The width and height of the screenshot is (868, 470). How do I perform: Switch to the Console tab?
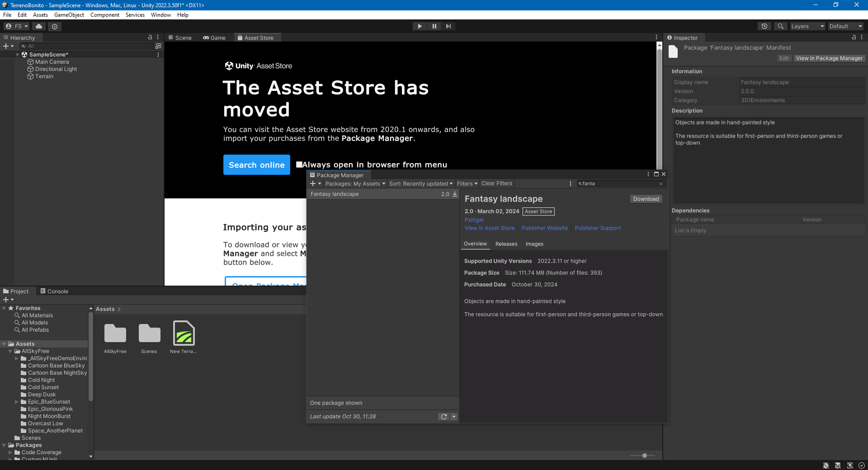[x=54, y=291]
